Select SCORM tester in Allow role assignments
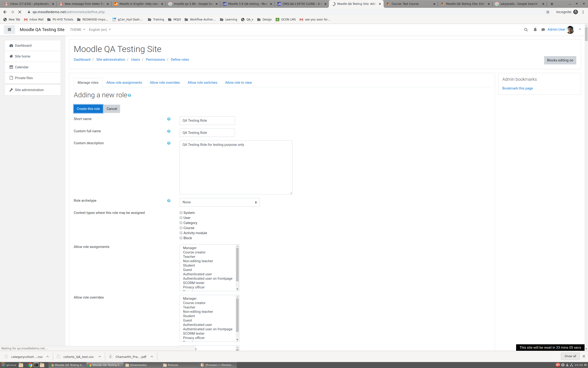 (194, 283)
